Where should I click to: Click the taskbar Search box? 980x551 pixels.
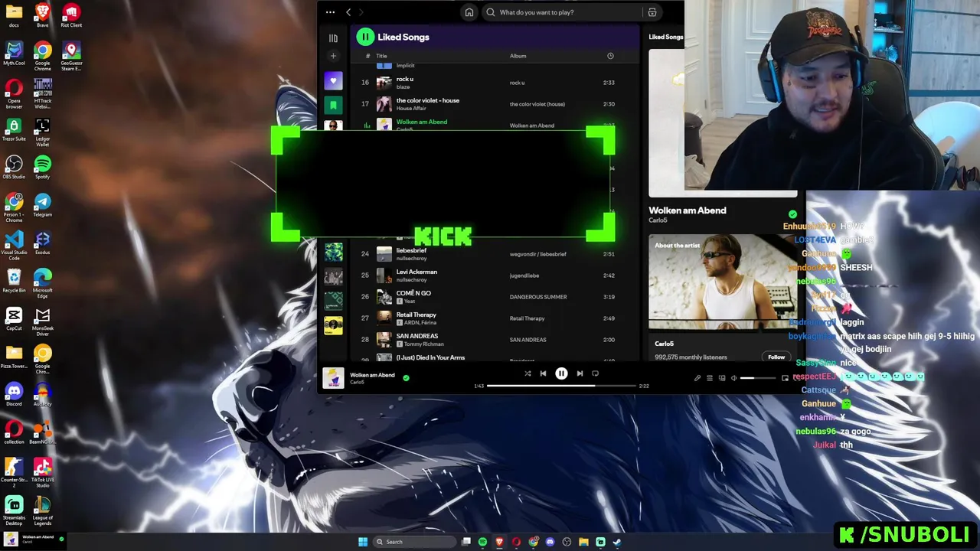click(413, 542)
